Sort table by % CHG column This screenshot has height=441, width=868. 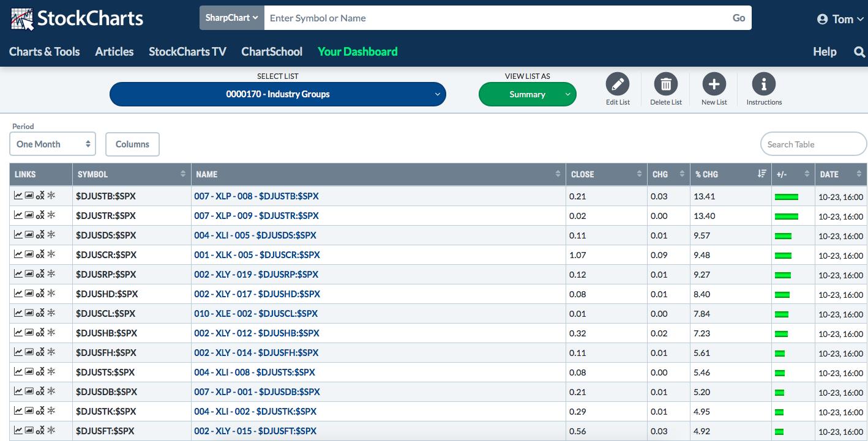pos(730,174)
